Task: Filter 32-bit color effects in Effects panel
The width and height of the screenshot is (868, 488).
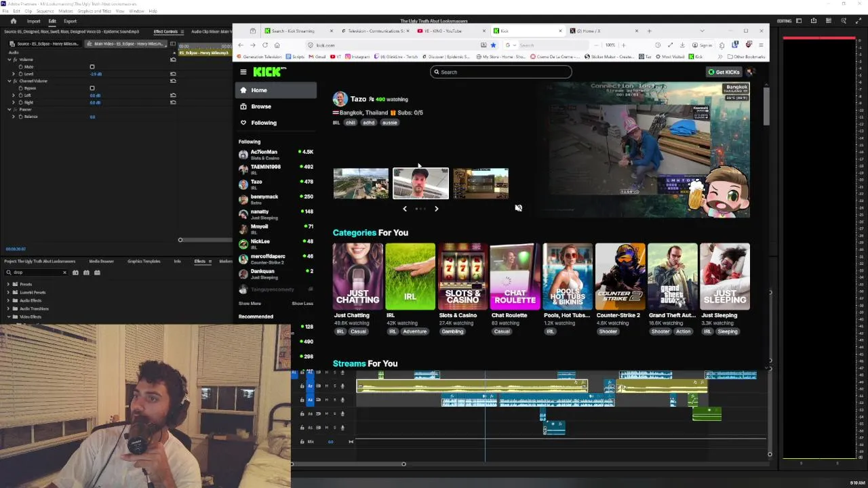Action: pos(86,272)
